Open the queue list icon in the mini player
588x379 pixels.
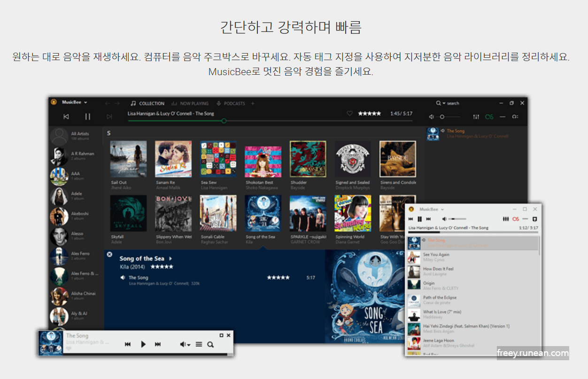click(x=199, y=344)
